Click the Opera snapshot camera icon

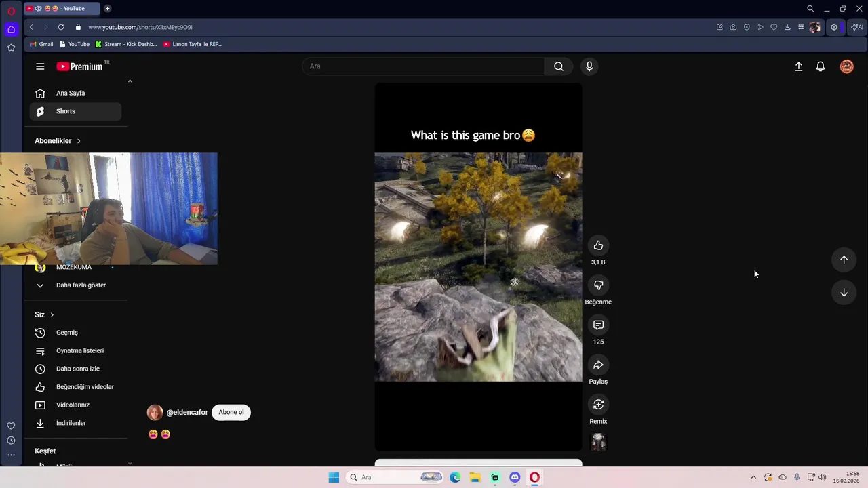point(733,27)
